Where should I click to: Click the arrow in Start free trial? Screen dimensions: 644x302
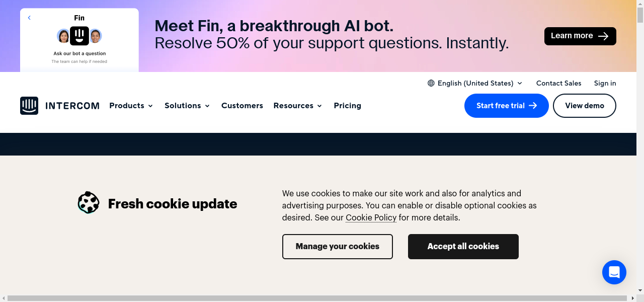[533, 106]
